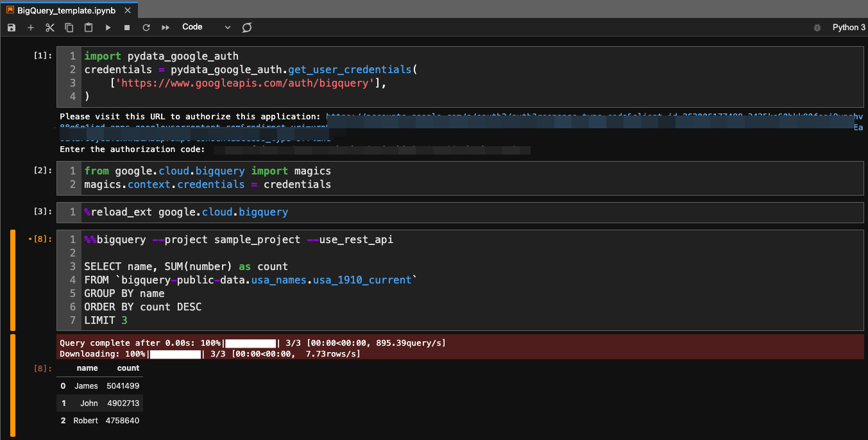Click the 'name' column header in the result table
Viewport: 868px width, 440px height.
87,368
